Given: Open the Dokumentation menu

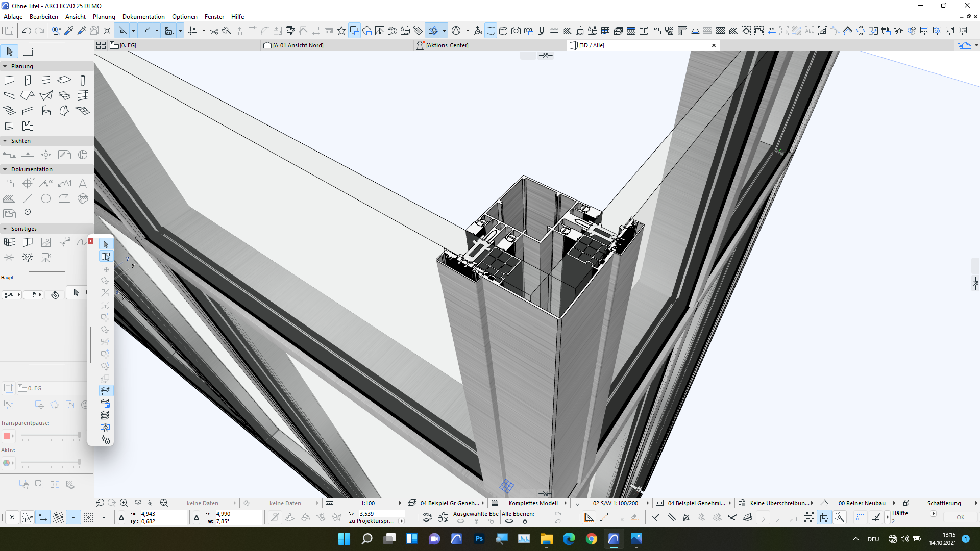Looking at the screenshot, I should (x=143, y=17).
